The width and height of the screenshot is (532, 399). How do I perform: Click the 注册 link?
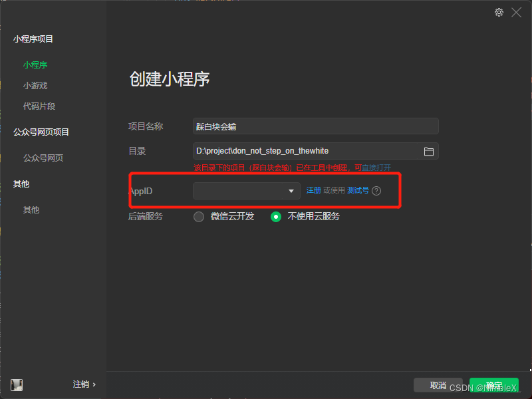click(313, 190)
